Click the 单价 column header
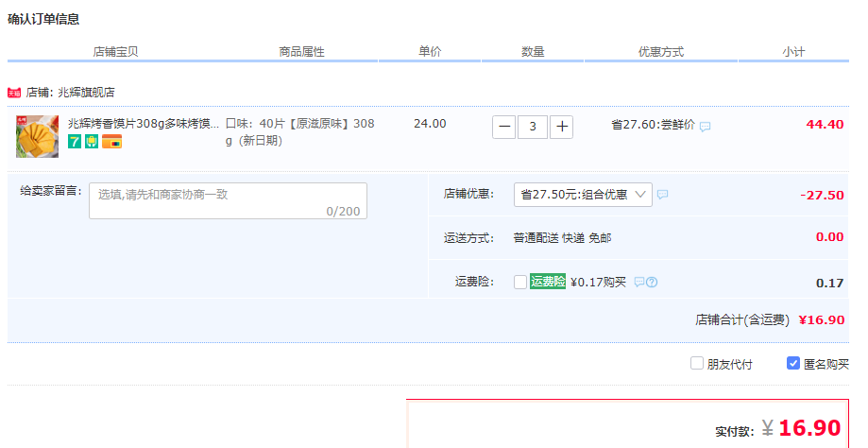868x448 pixels. pyautogui.click(x=430, y=51)
